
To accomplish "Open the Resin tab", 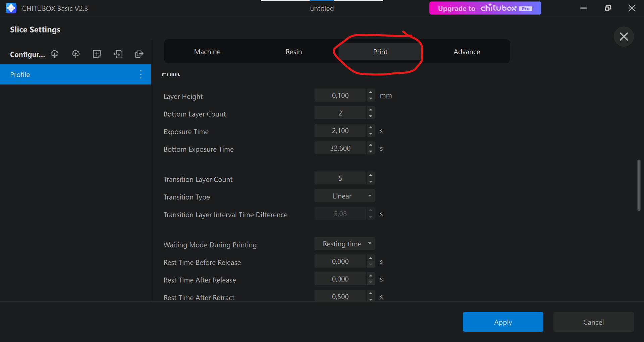I will tap(293, 52).
